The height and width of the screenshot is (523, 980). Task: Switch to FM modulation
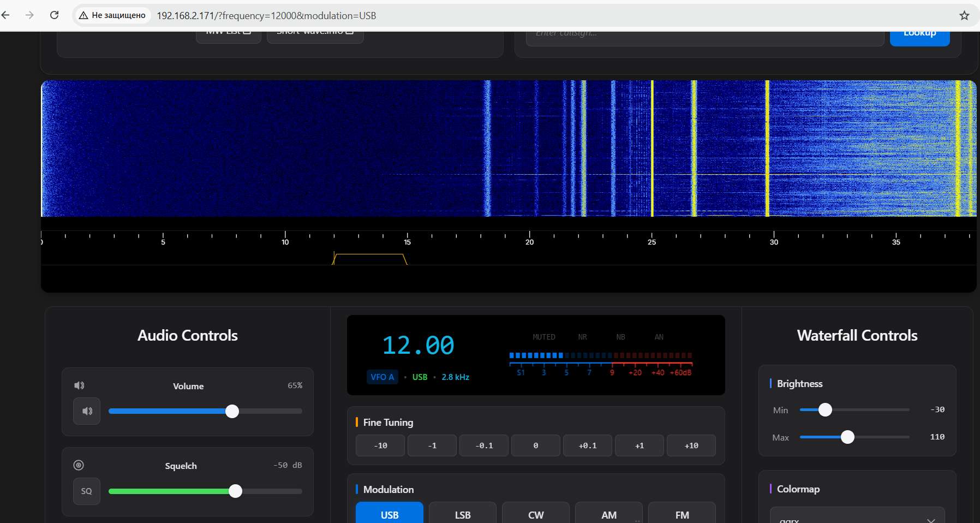(x=682, y=514)
